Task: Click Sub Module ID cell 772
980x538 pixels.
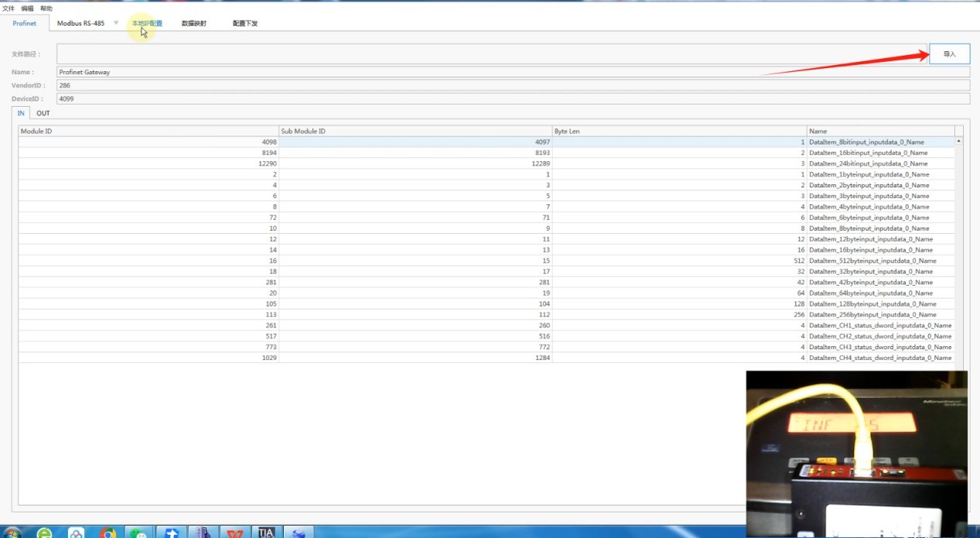Action: coord(415,348)
